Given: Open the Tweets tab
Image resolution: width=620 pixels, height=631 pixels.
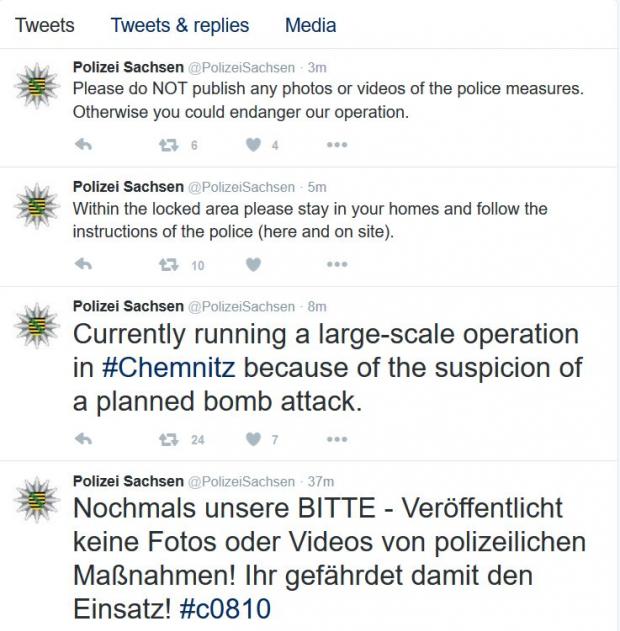Looking at the screenshot, I should coord(45,25).
